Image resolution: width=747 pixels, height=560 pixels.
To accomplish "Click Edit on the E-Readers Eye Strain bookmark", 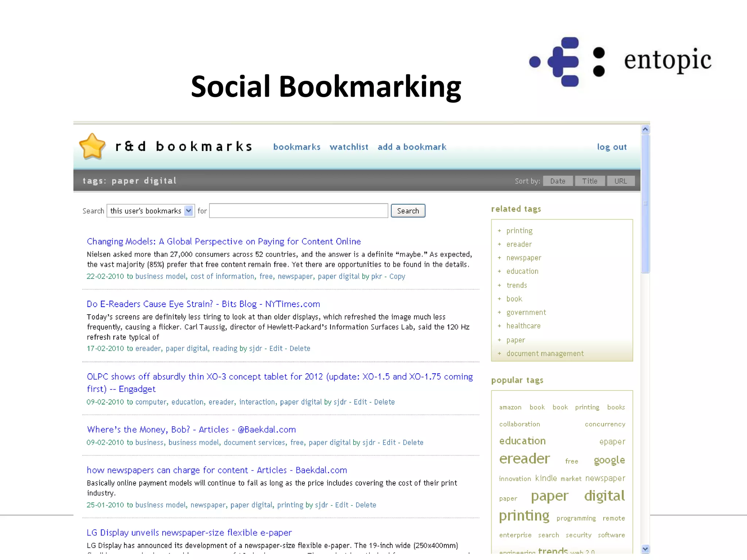I will [x=276, y=349].
